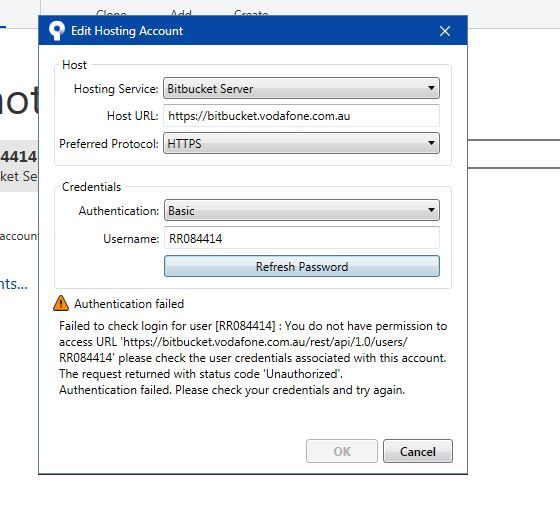The width and height of the screenshot is (560, 528).
Task: Open the Authentication Basic dropdown
Action: pos(301,210)
